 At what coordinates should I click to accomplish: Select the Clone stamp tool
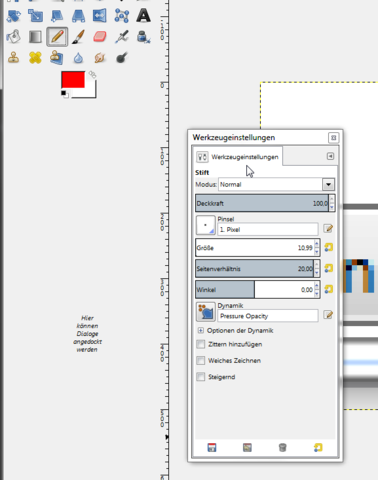pos(14,58)
